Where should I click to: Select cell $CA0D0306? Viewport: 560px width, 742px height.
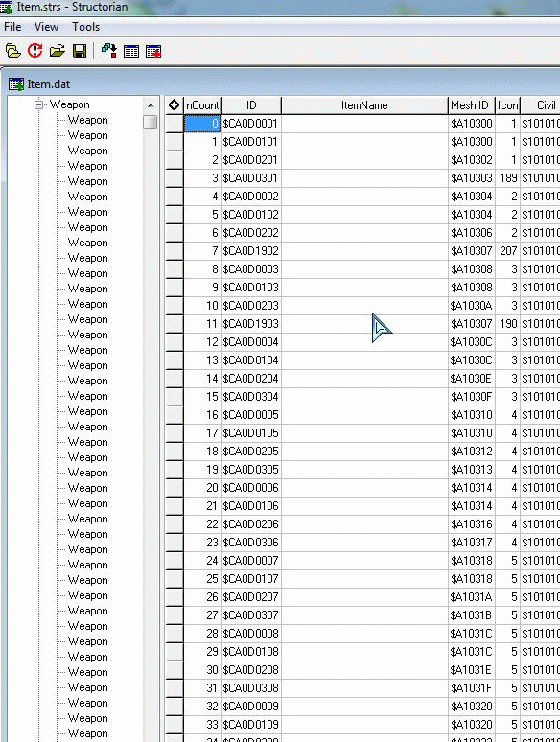pos(251,543)
